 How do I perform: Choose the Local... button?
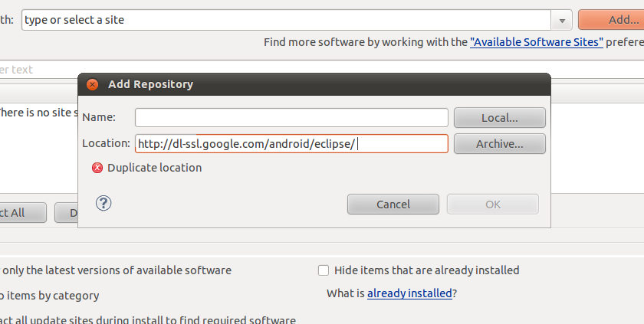point(500,118)
